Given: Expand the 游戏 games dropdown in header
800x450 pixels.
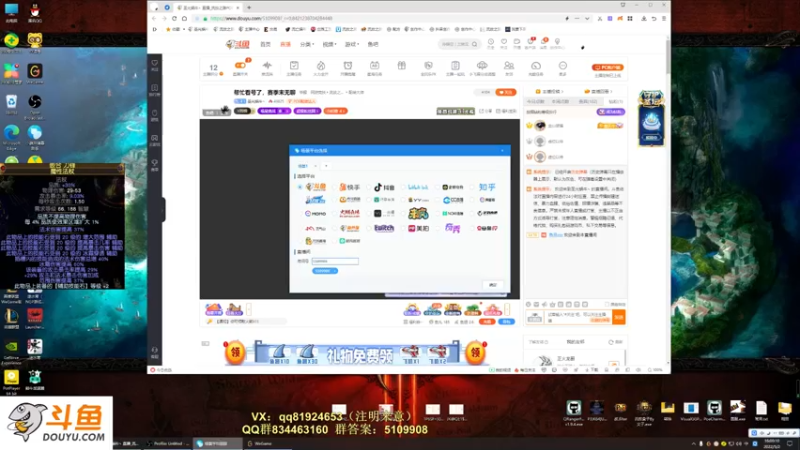Looking at the screenshot, I should [x=352, y=44].
